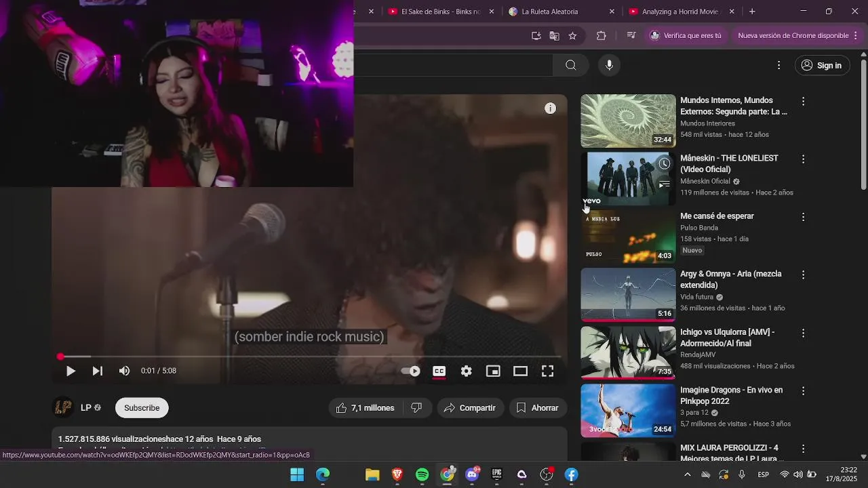This screenshot has height=488, width=868.
Task: Play the video
Action: [x=71, y=371]
